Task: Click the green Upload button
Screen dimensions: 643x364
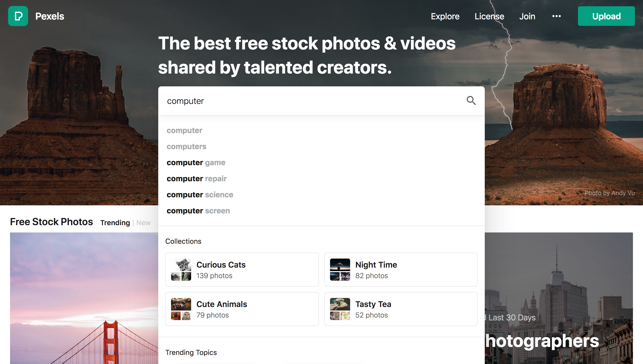Action: [606, 16]
